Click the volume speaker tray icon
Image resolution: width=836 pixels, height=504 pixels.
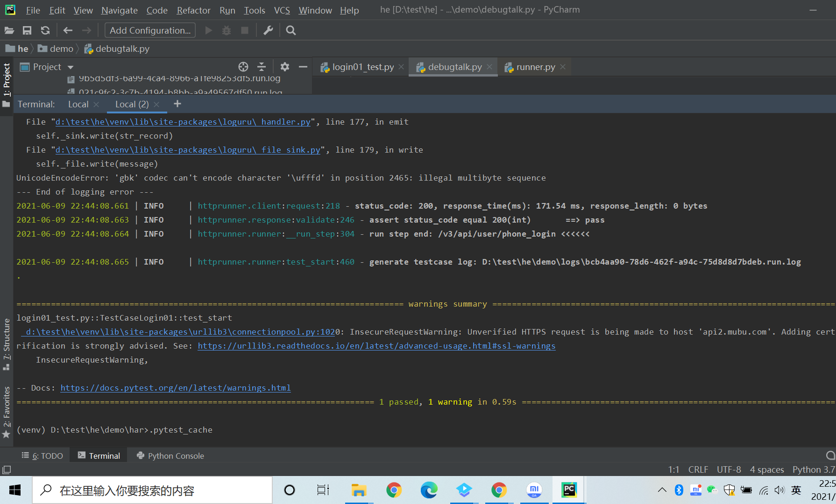coord(779,490)
